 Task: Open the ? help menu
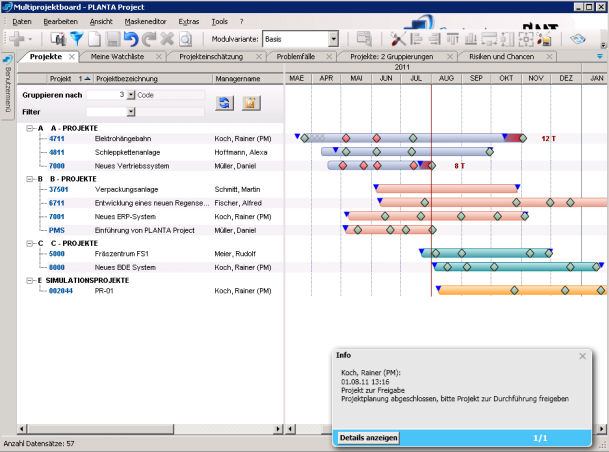[241, 22]
